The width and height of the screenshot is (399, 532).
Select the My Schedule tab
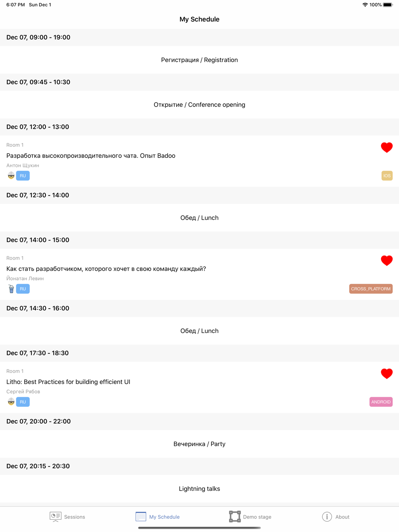[158, 517]
